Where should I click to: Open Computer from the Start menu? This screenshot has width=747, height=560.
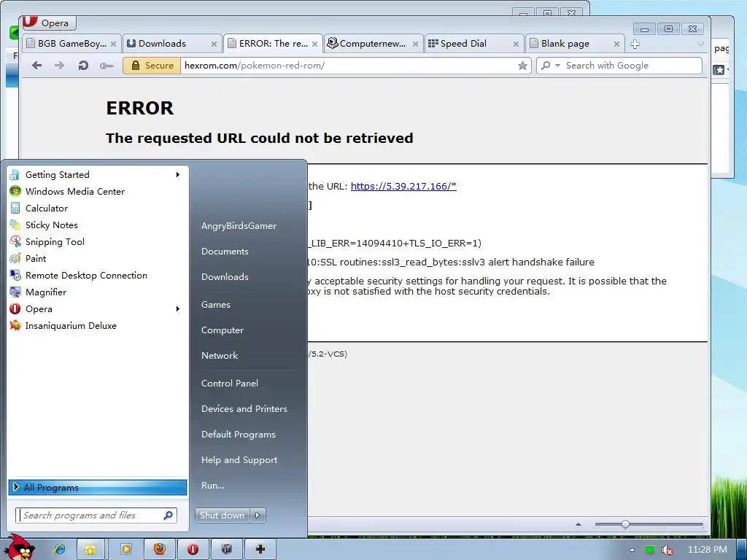[222, 330]
